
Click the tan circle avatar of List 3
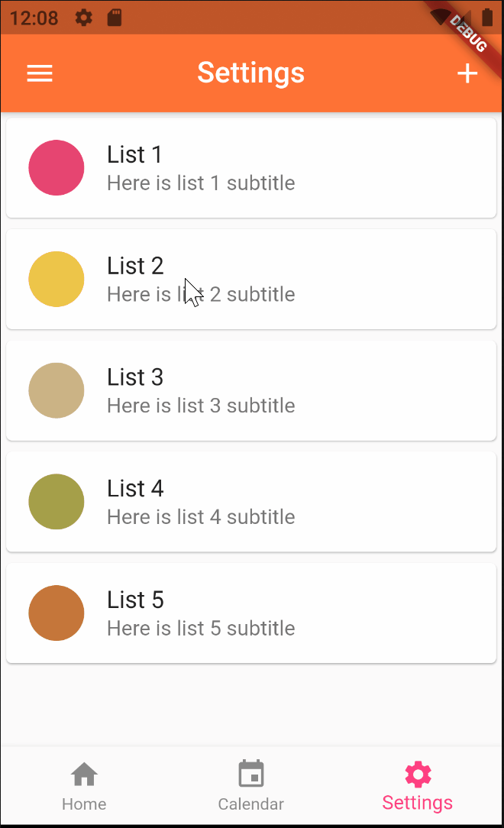click(57, 391)
